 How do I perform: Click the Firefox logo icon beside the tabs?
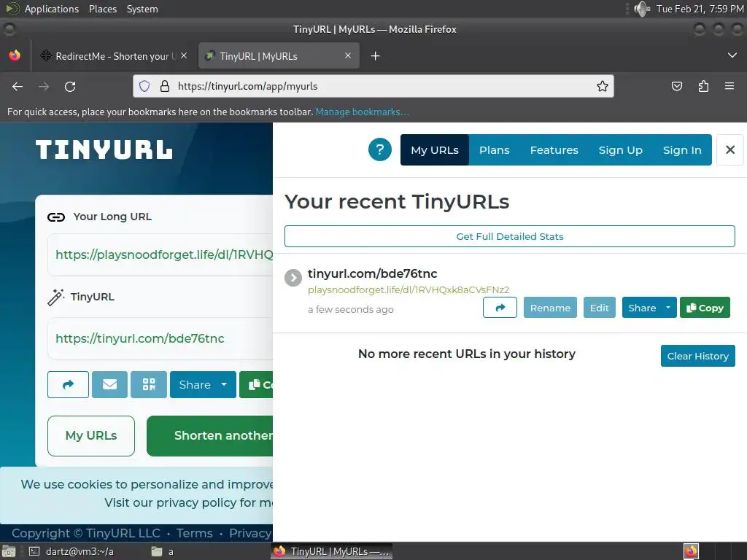(15, 55)
